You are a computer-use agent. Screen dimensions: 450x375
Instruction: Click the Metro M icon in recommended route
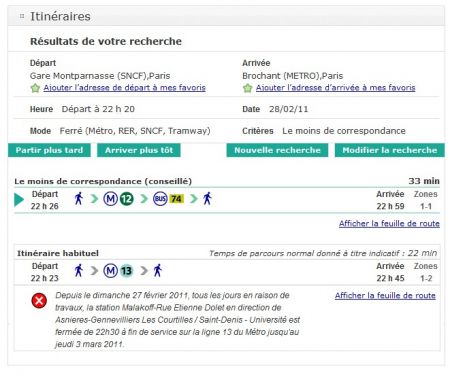(x=110, y=199)
